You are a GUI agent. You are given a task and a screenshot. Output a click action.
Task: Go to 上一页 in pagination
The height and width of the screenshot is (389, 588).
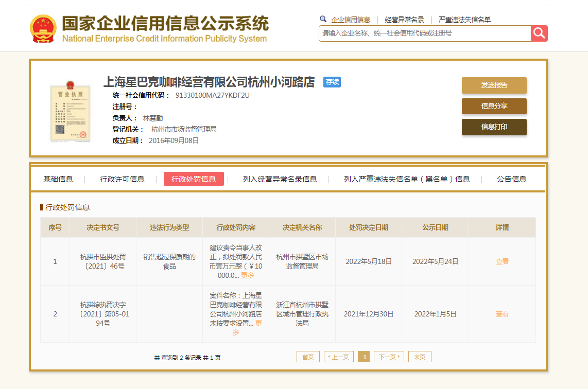[x=339, y=357]
